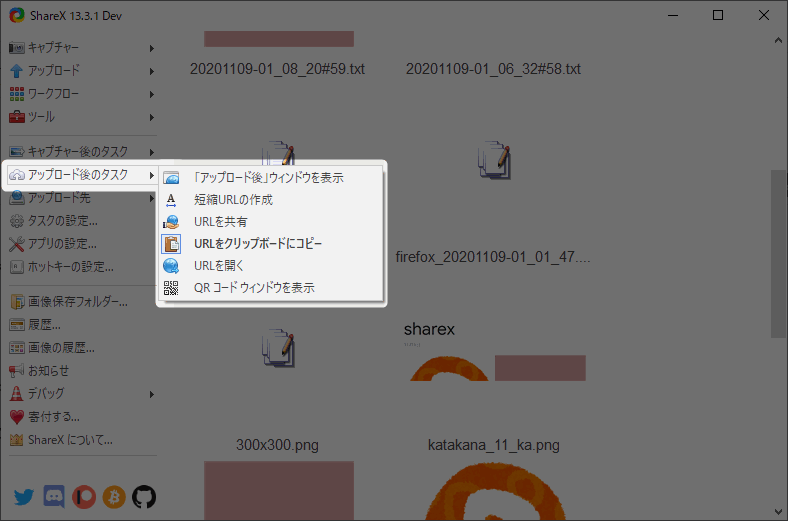
Task: Click the 寄付する... entry
Action: tap(82, 417)
